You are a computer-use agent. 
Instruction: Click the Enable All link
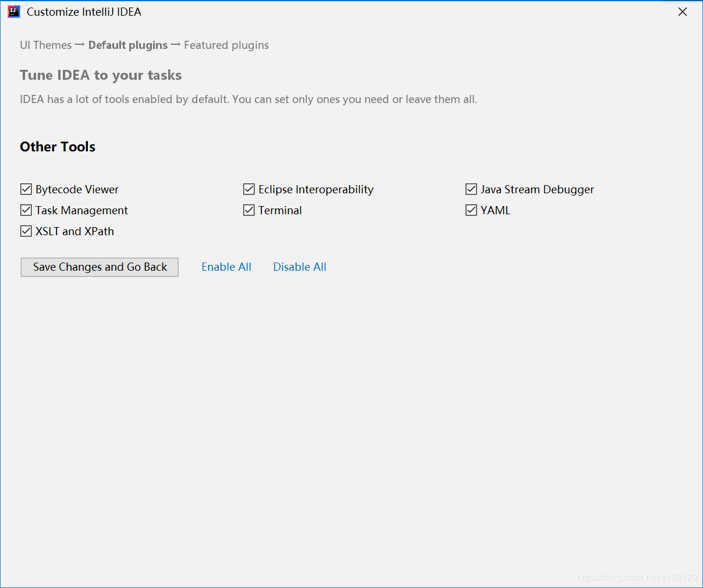[226, 267]
